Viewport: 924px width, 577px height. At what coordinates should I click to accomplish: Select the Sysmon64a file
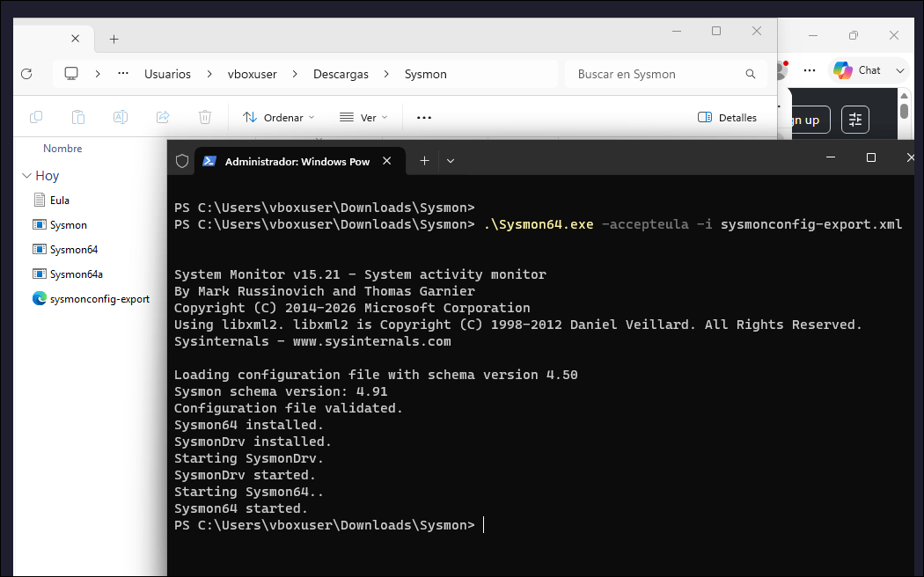pos(76,274)
